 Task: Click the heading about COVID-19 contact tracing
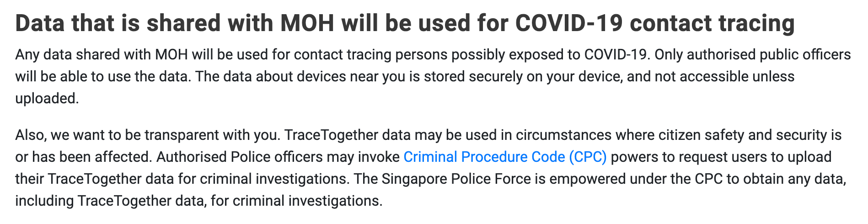(x=405, y=23)
